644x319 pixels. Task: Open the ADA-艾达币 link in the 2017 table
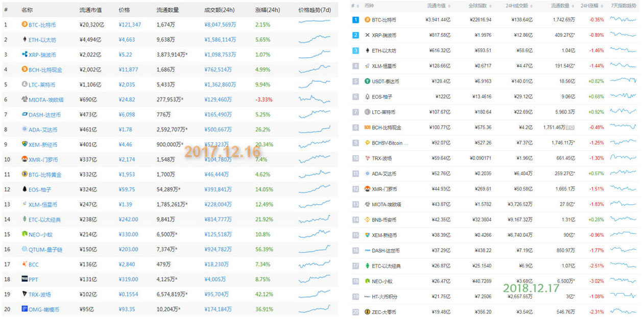[x=43, y=130]
